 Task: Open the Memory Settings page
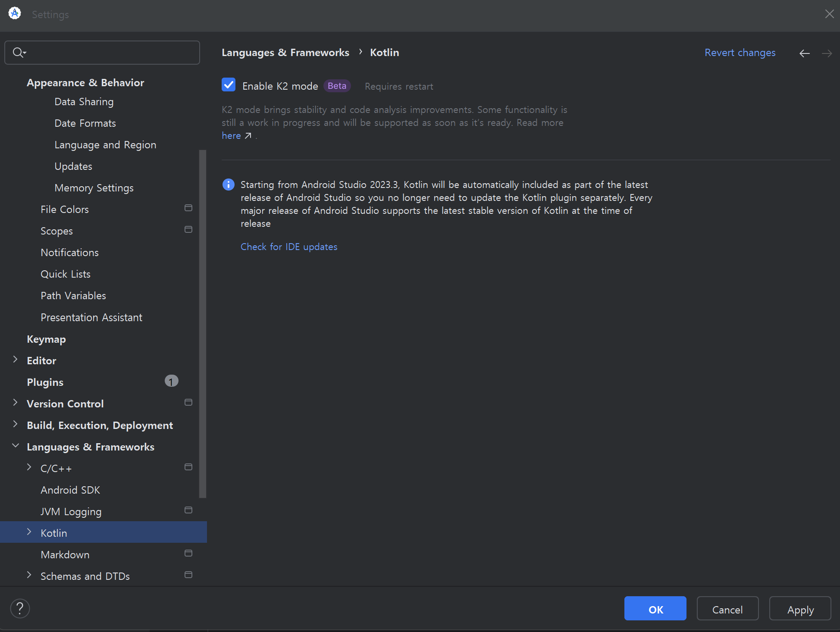point(94,188)
